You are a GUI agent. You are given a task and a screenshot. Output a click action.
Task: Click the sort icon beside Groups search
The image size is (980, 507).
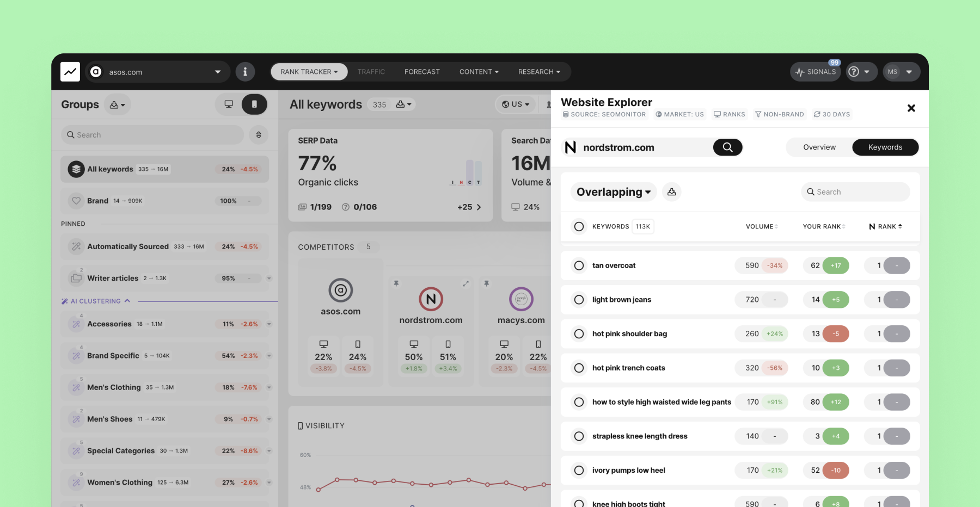pos(259,134)
